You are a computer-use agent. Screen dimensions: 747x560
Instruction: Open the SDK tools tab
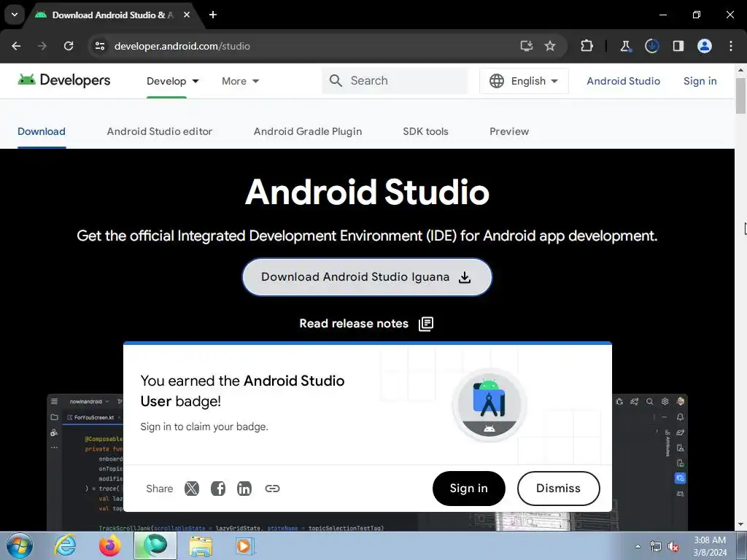coord(425,131)
